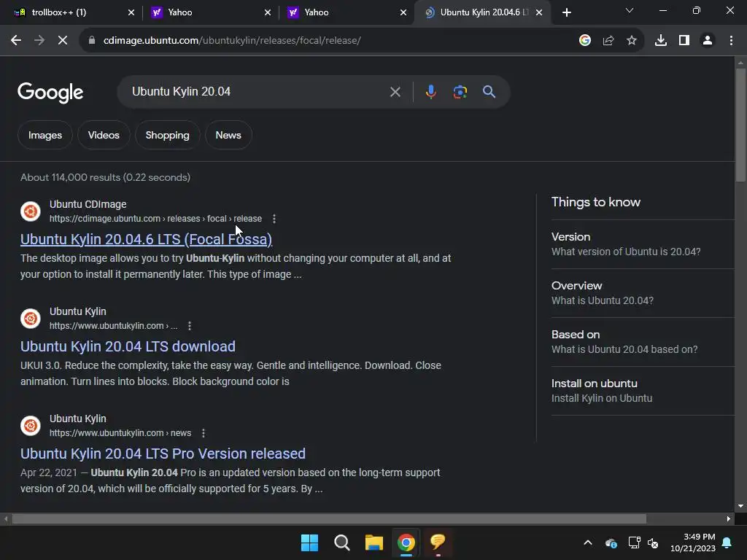The width and height of the screenshot is (747, 560).
Task: Click the Ubuntu CDImage favicon
Action: (x=31, y=211)
